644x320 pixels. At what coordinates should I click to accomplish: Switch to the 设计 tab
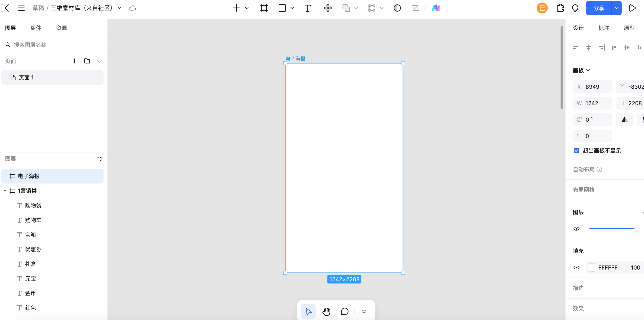[x=578, y=28]
